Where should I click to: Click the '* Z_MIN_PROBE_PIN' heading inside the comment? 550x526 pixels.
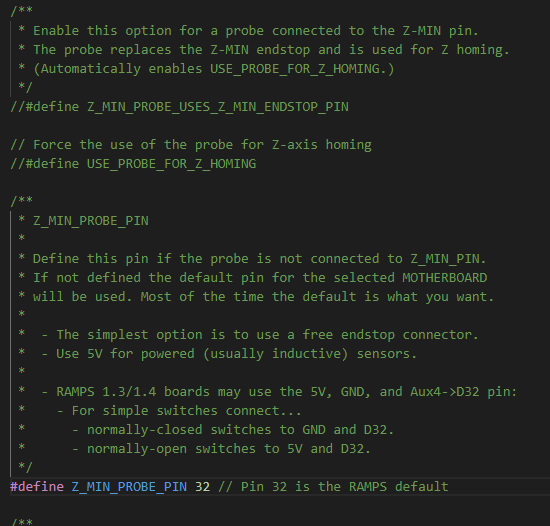[83, 221]
